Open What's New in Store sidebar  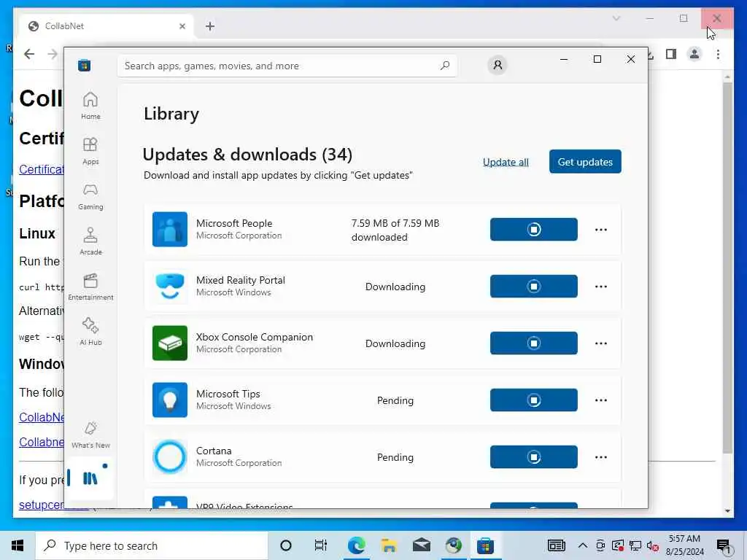tap(90, 435)
